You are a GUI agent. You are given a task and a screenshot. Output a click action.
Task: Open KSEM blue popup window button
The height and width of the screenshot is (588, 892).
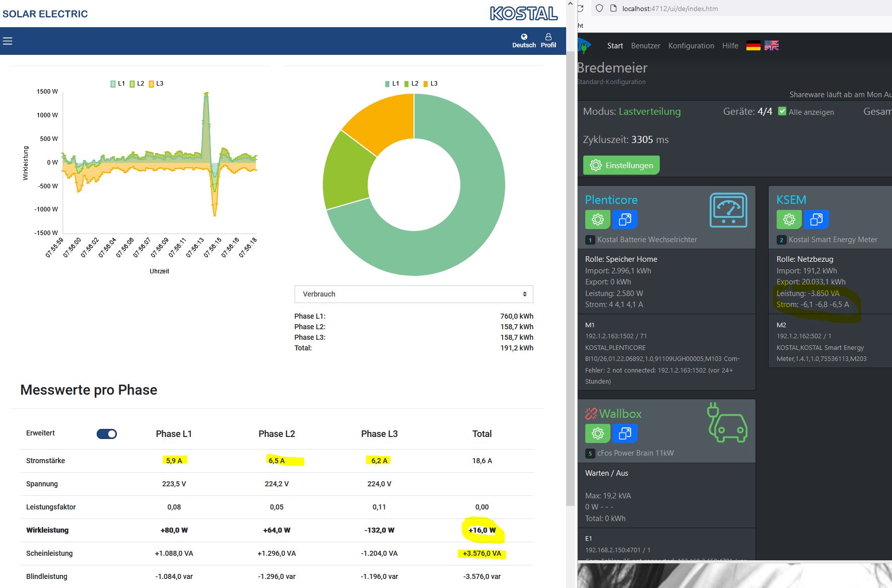click(x=816, y=219)
